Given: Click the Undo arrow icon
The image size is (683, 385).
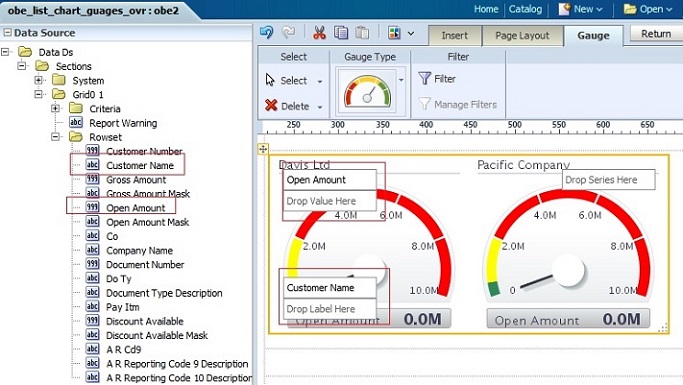Looking at the screenshot, I should (267, 33).
